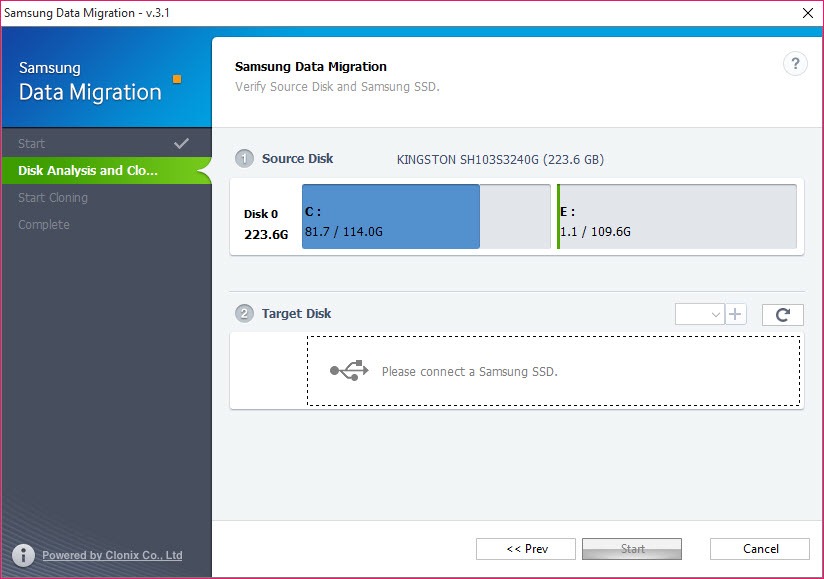The width and height of the screenshot is (824, 579).
Task: Select the Start step in sidebar
Action: click(107, 143)
